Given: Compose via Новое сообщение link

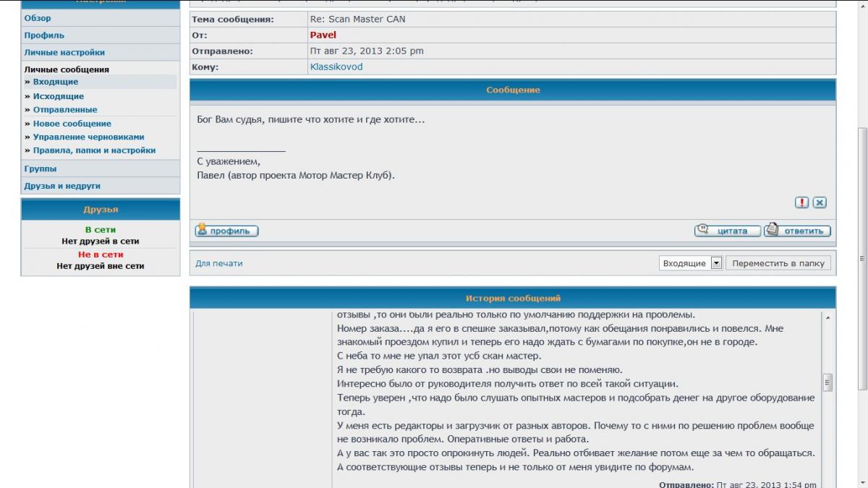Looking at the screenshot, I should point(72,124).
